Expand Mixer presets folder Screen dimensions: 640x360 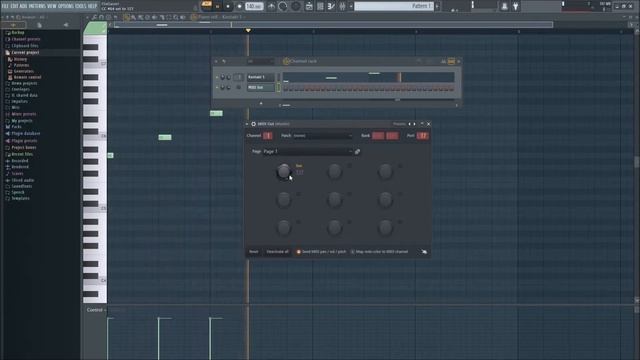pos(24,114)
